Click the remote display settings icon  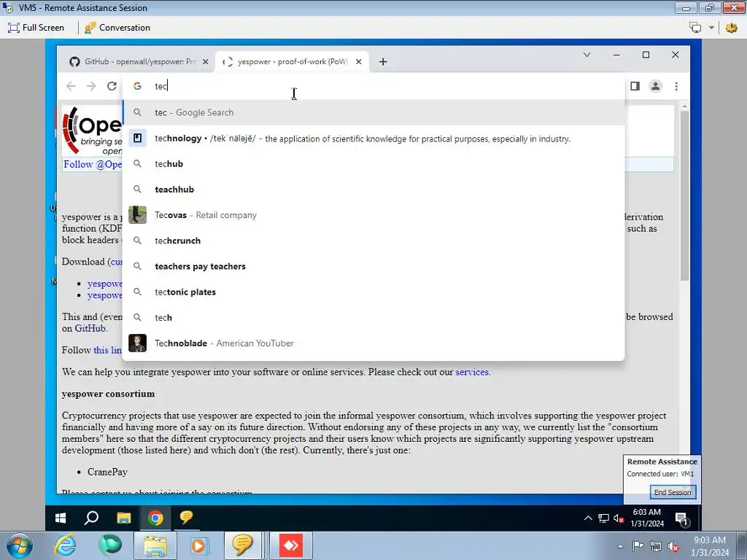(695, 28)
